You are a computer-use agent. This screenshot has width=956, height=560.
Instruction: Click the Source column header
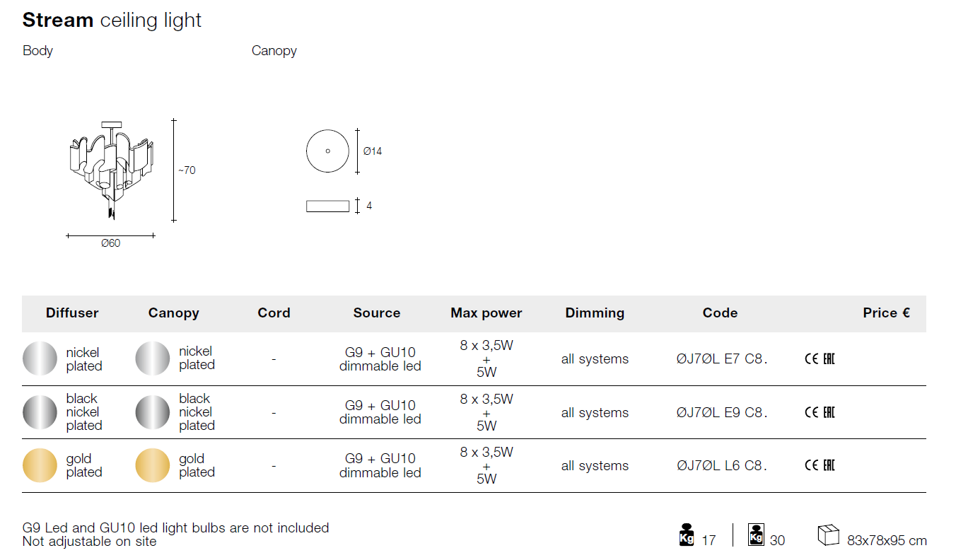tap(377, 313)
